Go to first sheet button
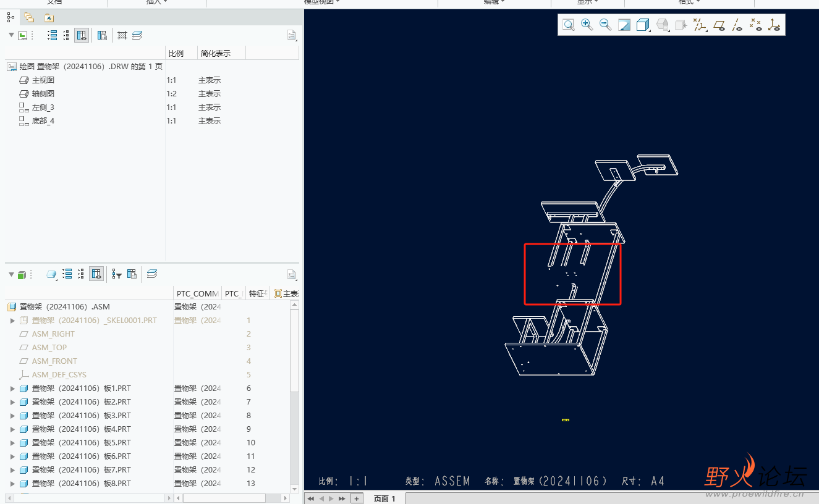The height and width of the screenshot is (504, 819). (x=311, y=498)
